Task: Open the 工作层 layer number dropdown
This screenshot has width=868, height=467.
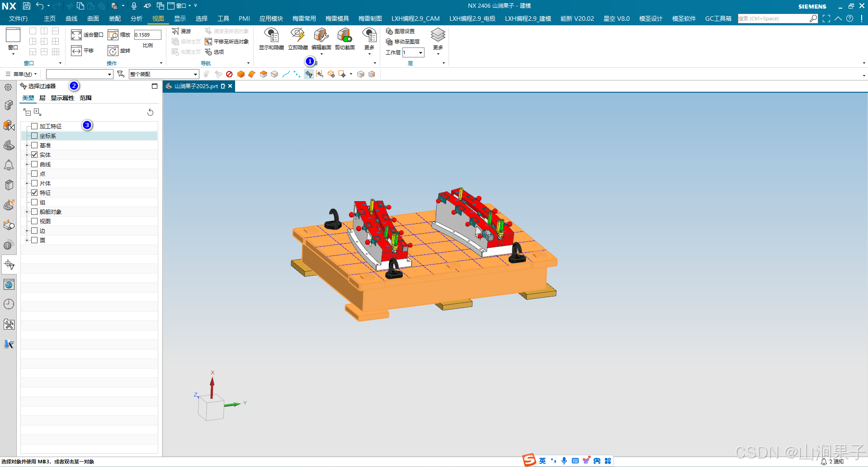Action: pyautogui.click(x=420, y=52)
